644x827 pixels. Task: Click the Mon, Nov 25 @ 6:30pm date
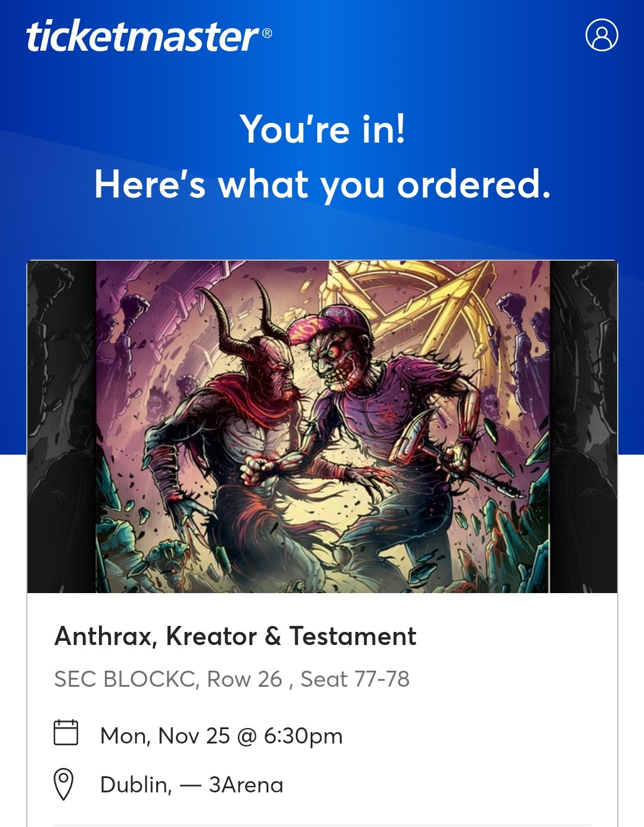(221, 736)
